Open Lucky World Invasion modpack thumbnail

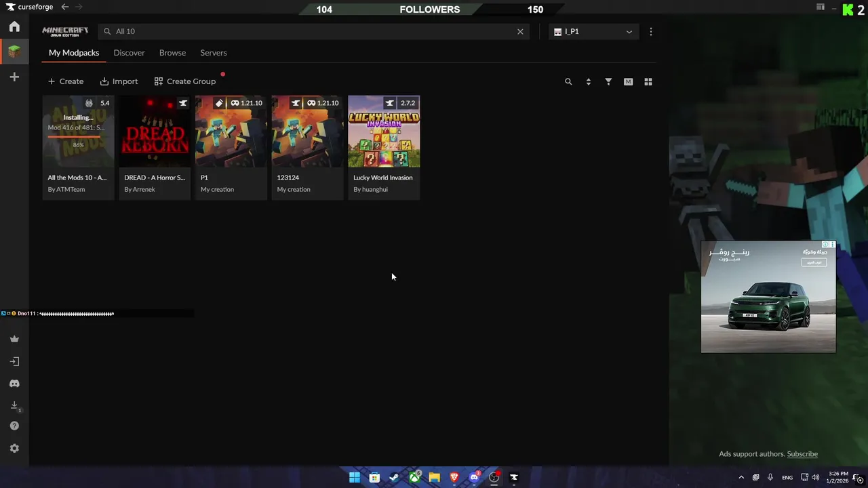[x=384, y=131]
